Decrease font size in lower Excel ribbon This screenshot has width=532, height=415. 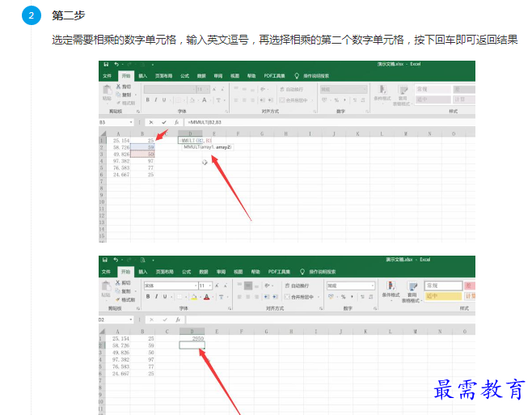(225, 286)
